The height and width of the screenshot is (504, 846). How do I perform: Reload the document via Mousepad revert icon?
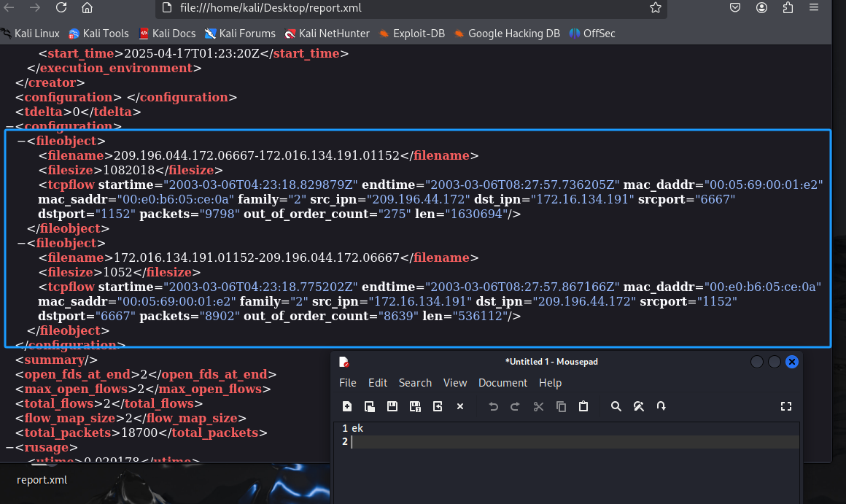438,406
